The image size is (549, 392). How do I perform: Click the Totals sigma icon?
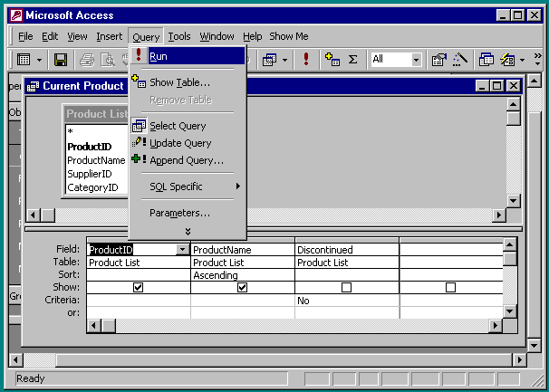pos(353,59)
